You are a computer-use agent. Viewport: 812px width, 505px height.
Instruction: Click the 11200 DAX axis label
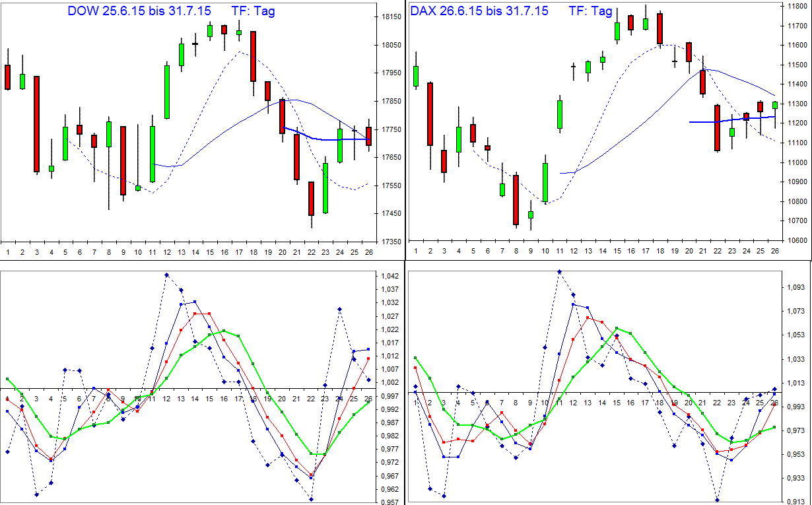point(798,123)
